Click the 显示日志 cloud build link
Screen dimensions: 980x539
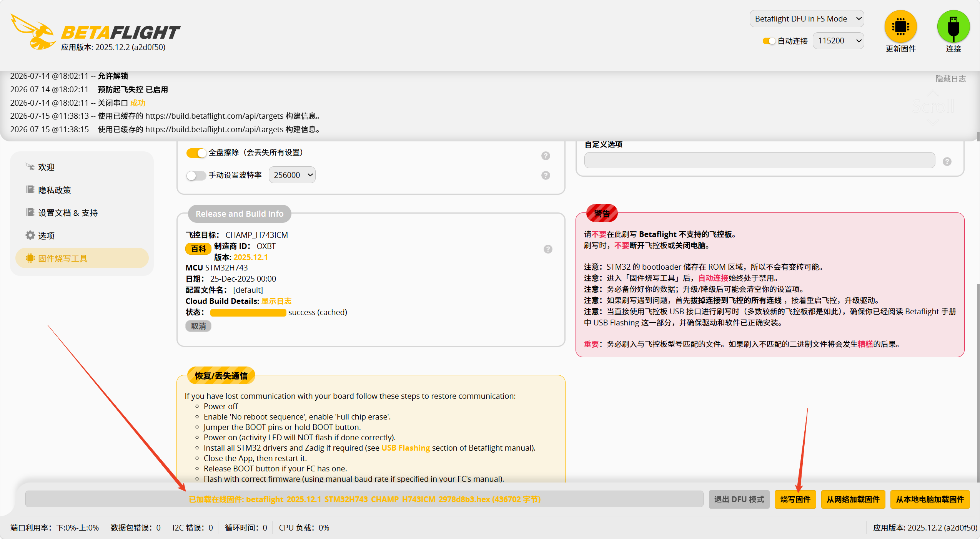[x=276, y=301]
